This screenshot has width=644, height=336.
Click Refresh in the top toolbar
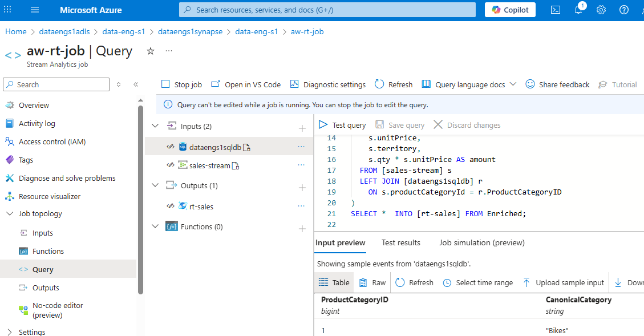[394, 84]
